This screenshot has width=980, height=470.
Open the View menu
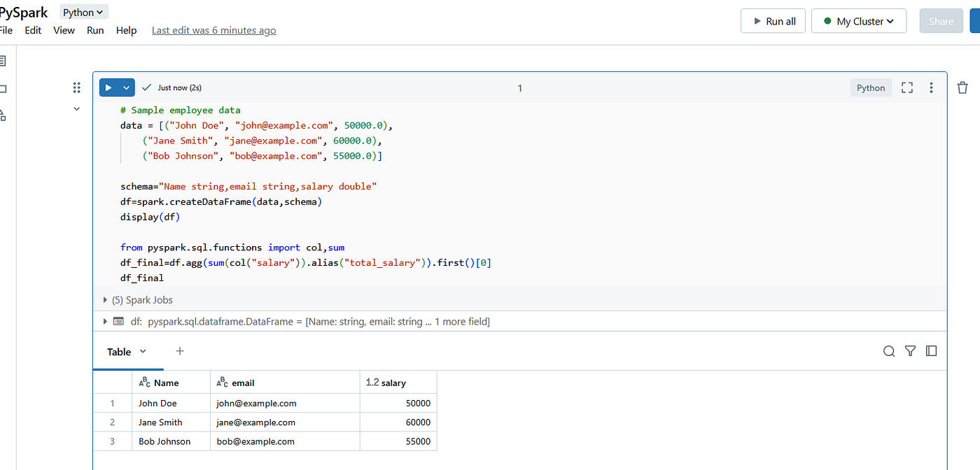(64, 30)
